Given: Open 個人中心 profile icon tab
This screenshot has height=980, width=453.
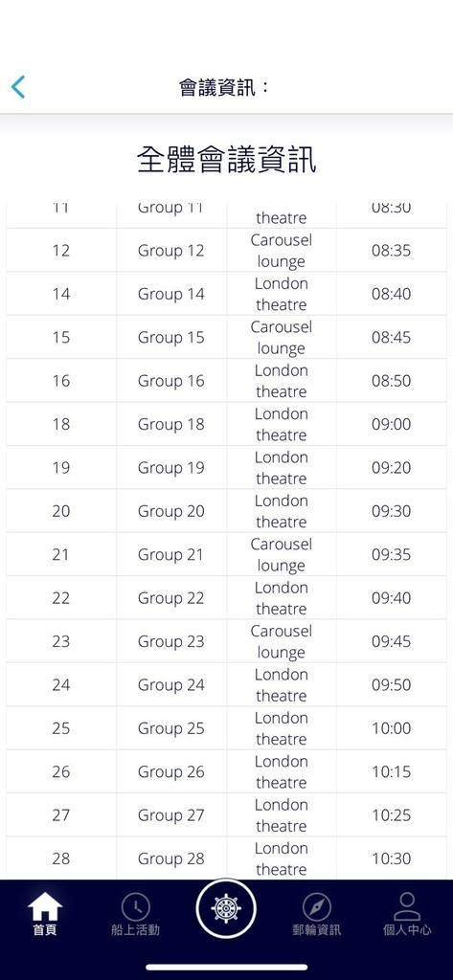Looking at the screenshot, I should click(x=407, y=913).
